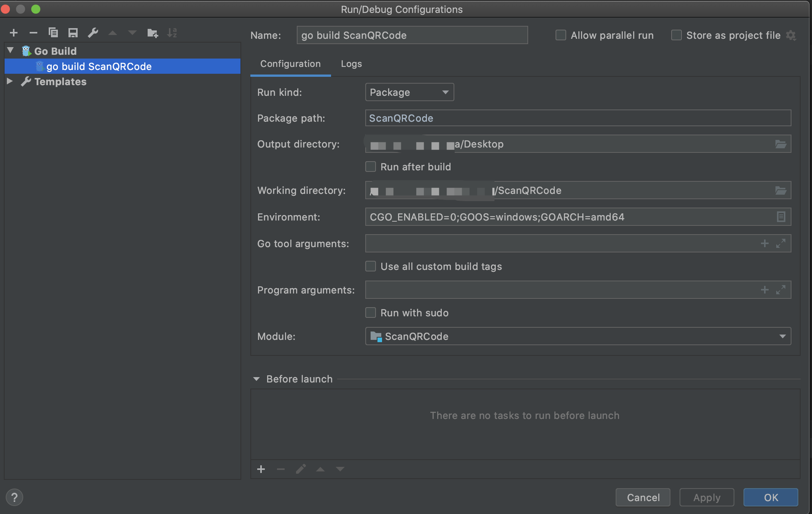
Task: Click the copy configuration icon
Action: (53, 33)
